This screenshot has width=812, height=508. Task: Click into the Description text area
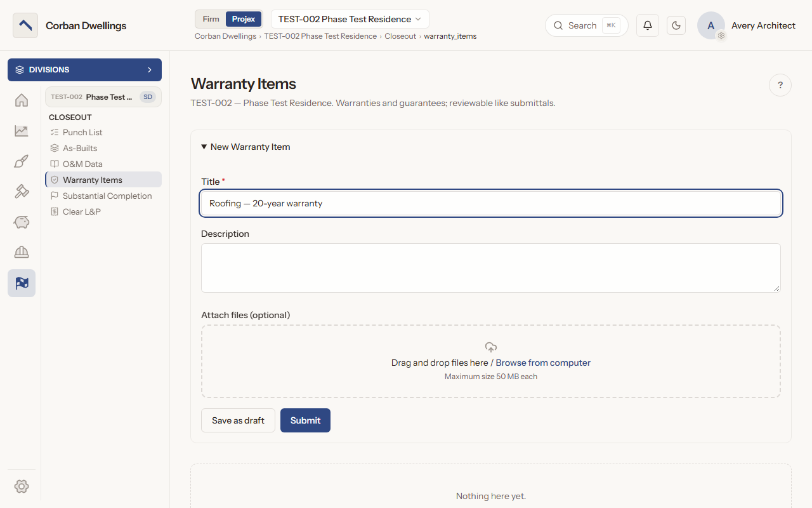(491, 268)
